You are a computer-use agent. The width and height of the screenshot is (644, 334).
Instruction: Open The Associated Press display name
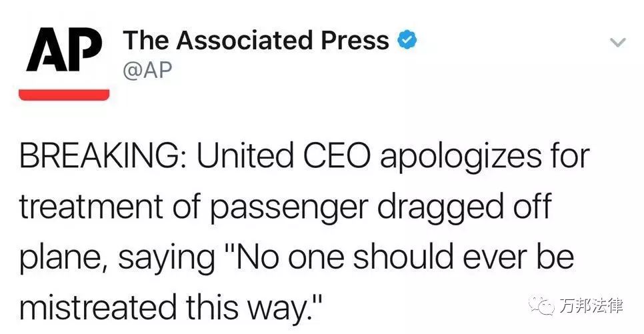256,40
